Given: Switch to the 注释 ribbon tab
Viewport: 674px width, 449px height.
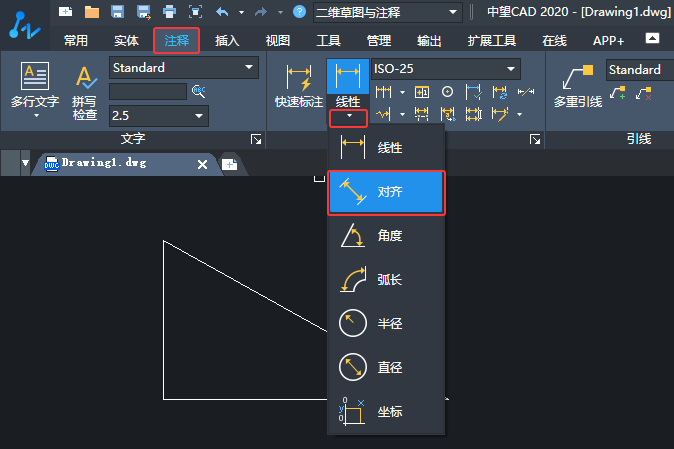Looking at the screenshot, I should pos(176,40).
